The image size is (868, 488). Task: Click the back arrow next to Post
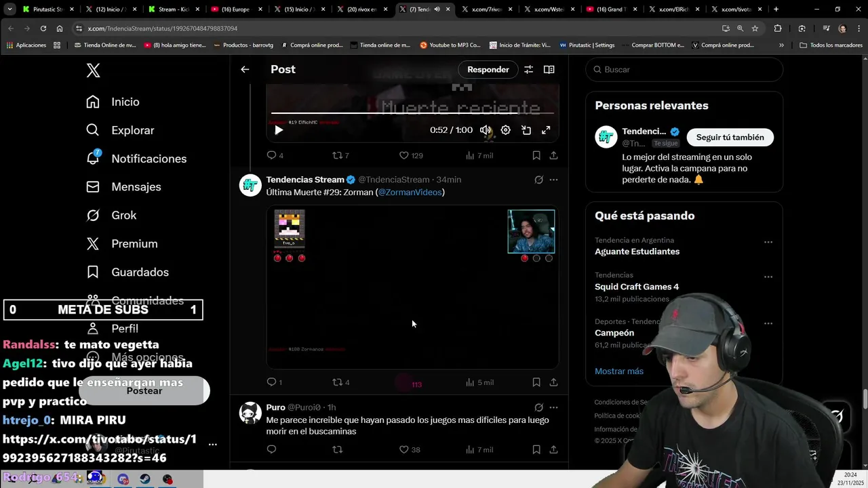point(245,69)
